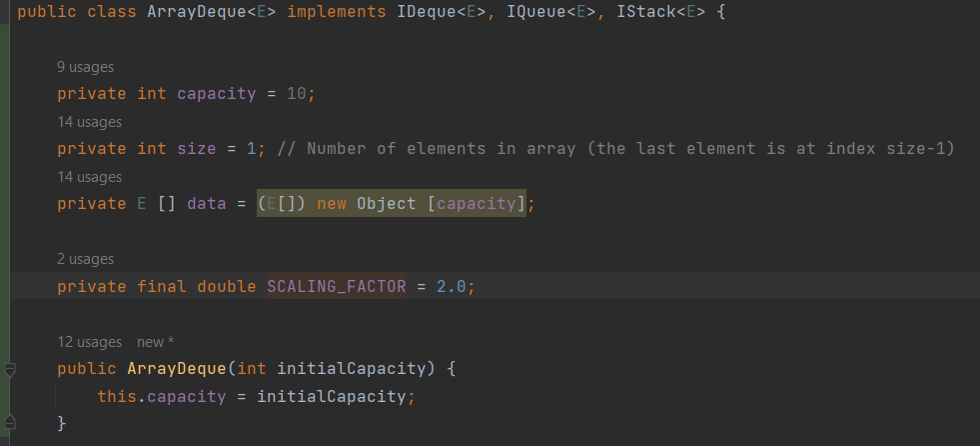This screenshot has height=446, width=980.
Task: Click the Object type in the array creation
Action: pos(387,204)
